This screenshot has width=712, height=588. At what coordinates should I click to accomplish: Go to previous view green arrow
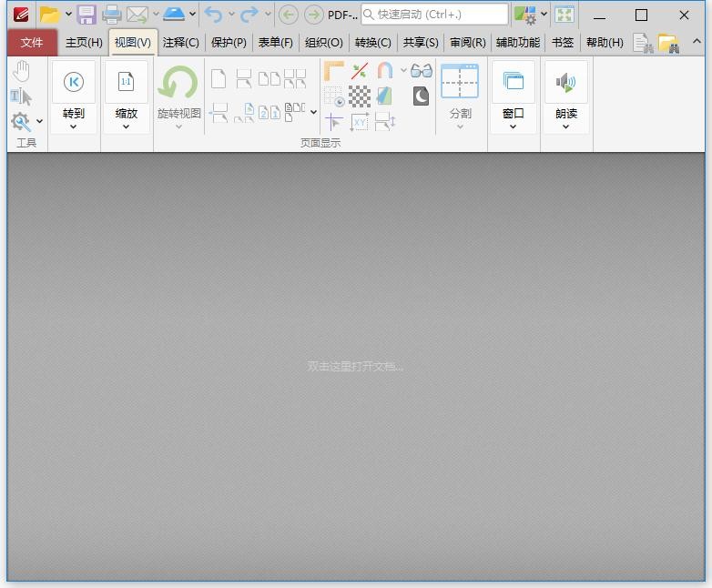tap(288, 15)
